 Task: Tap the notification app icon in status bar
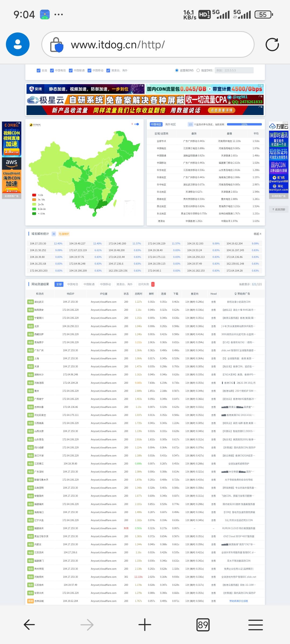45,14
